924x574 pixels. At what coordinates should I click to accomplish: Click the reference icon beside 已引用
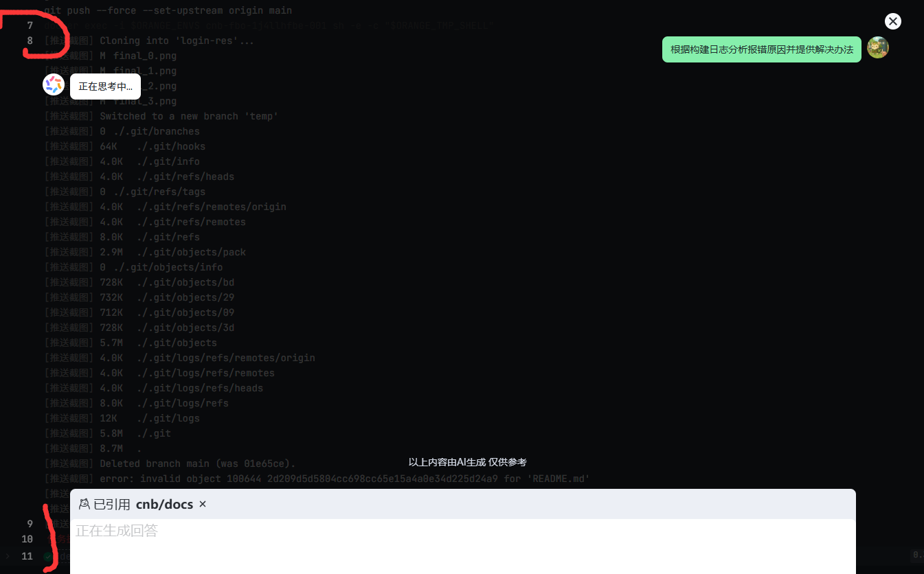coord(84,504)
